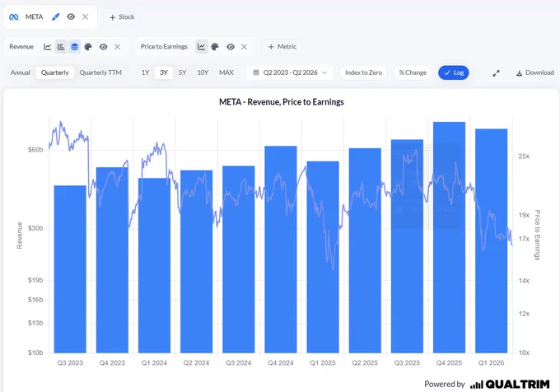This screenshot has width=560, height=392.
Task: Click the chart title META - Revenue, Price to Earnings
Action: [x=282, y=102]
